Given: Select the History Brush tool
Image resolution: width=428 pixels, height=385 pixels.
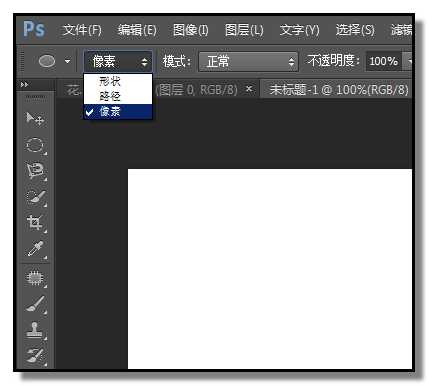Looking at the screenshot, I should tap(35, 356).
